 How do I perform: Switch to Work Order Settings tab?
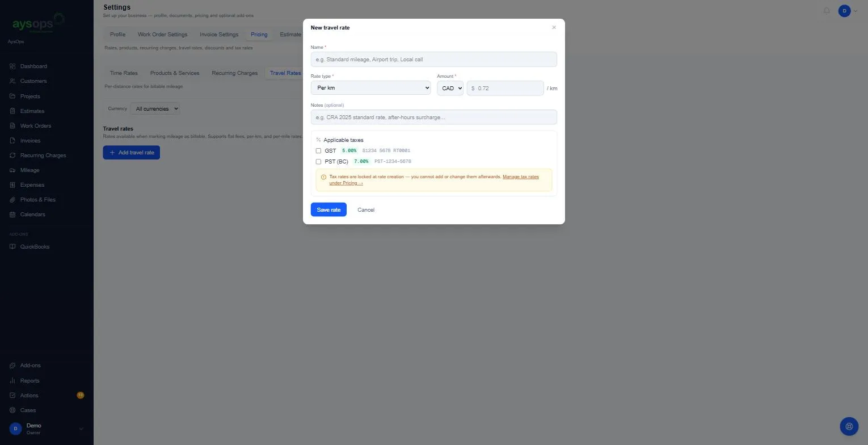[162, 35]
